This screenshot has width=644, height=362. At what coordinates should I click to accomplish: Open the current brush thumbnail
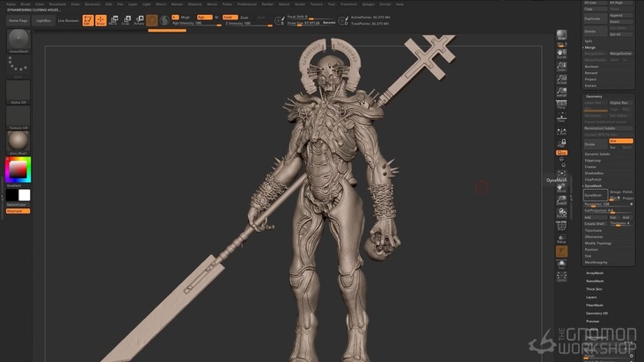tap(18, 40)
